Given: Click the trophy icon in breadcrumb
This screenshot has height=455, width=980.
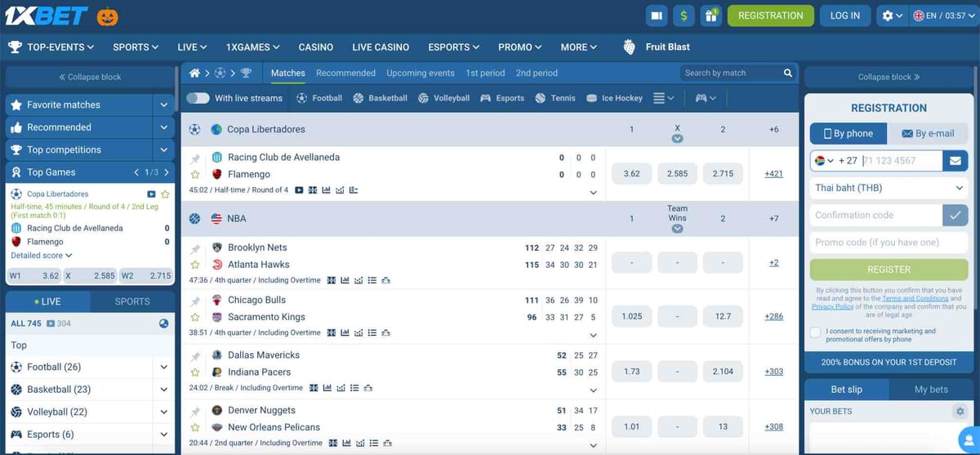Looking at the screenshot, I should click(x=247, y=73).
